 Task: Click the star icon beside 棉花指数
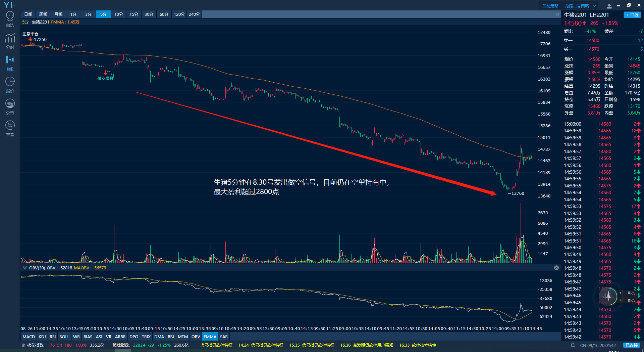tap(23, 345)
